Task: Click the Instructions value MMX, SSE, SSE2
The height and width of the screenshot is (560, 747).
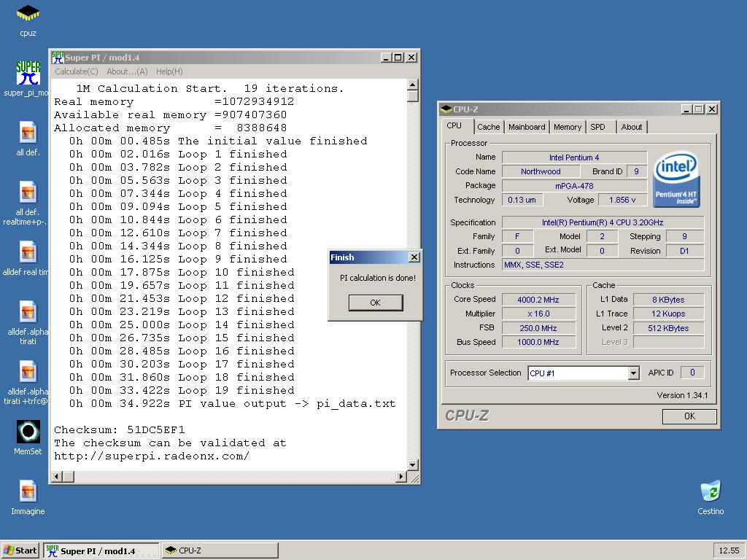Action: [603, 265]
